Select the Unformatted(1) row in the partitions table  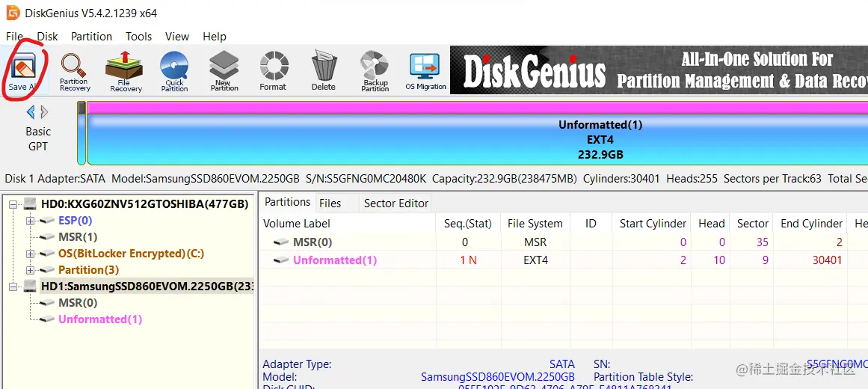click(x=564, y=260)
